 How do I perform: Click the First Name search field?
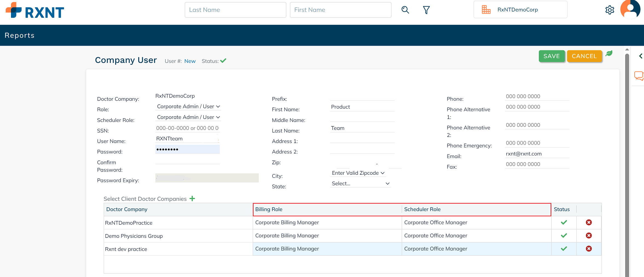tap(341, 10)
